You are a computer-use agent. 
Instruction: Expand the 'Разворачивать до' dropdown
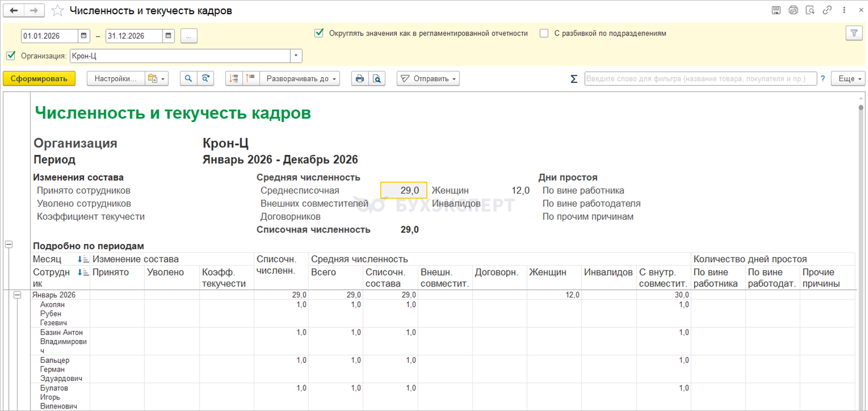tap(300, 79)
